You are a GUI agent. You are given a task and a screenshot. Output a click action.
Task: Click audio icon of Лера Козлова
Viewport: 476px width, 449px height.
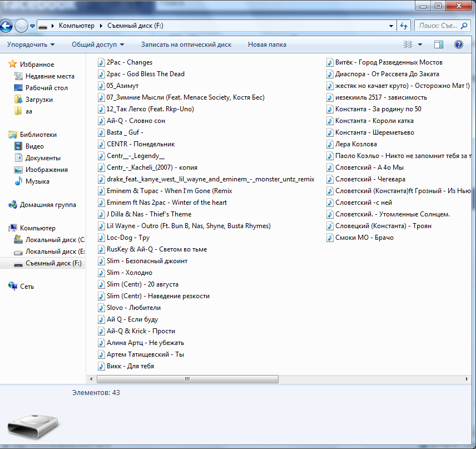[330, 144]
